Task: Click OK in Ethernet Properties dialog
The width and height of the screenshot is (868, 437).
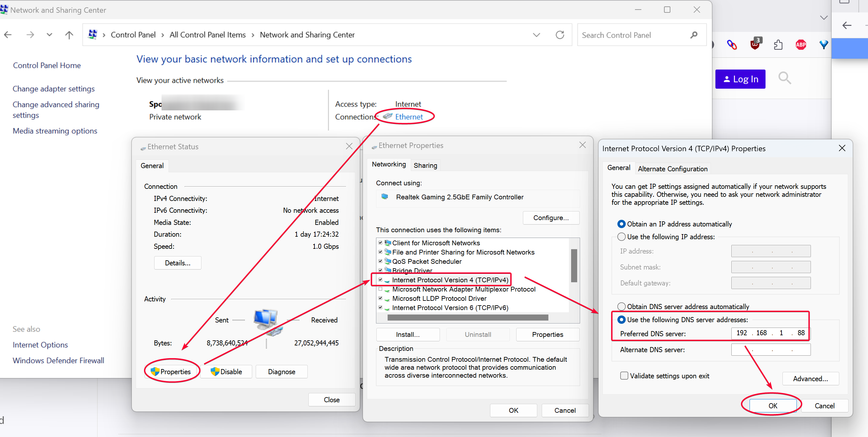Action: tap(514, 410)
